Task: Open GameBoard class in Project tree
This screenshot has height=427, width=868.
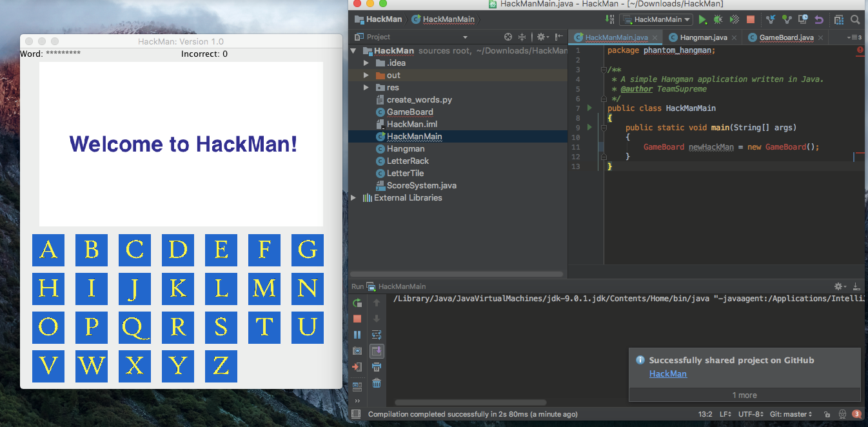Action: tap(409, 112)
